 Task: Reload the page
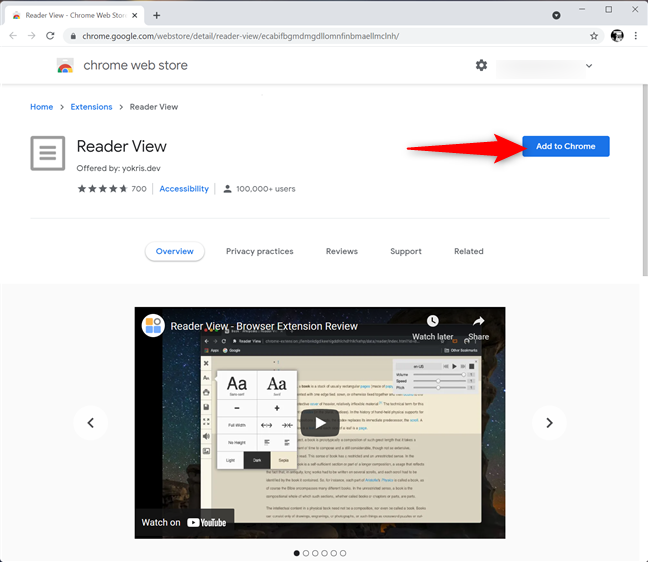click(x=50, y=36)
